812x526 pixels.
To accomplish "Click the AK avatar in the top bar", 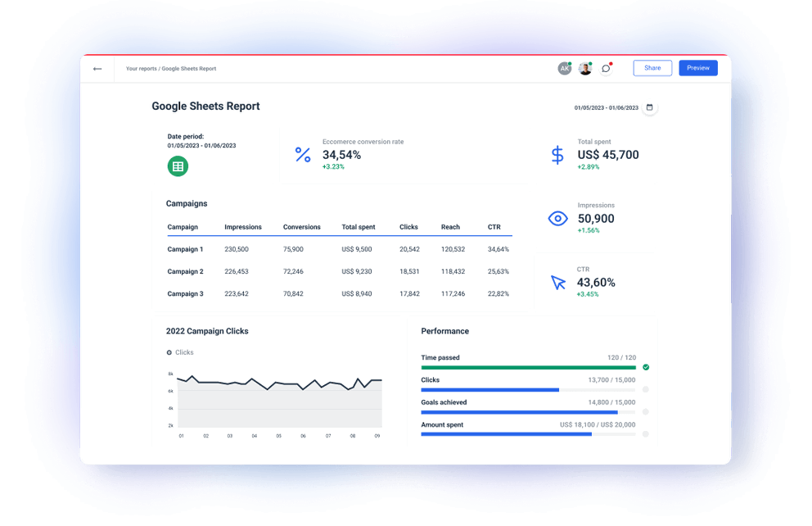I will [x=564, y=69].
